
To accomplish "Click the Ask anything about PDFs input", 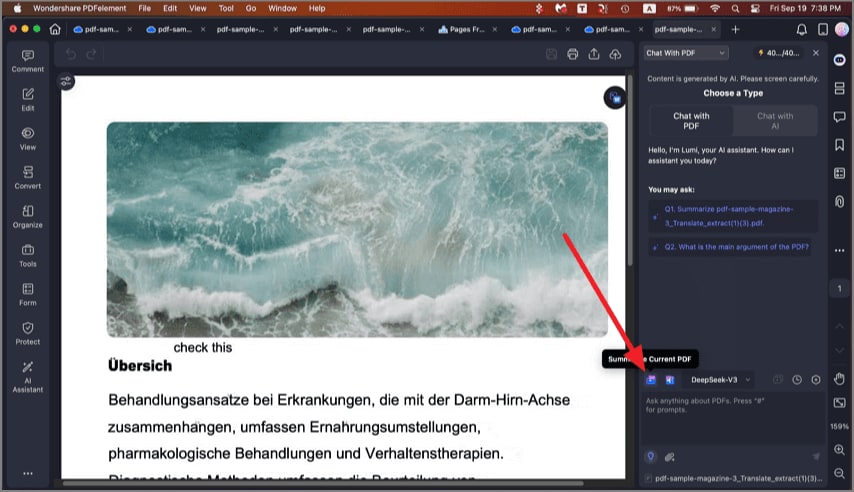I will (733, 420).
